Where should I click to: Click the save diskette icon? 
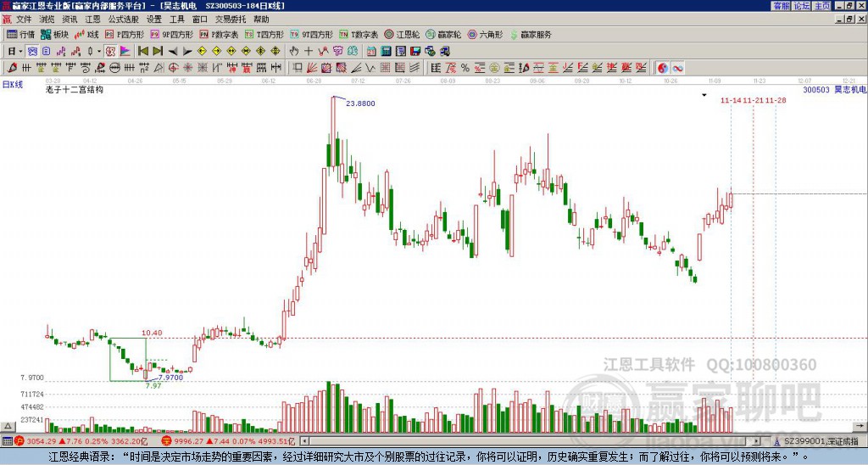pos(415,52)
